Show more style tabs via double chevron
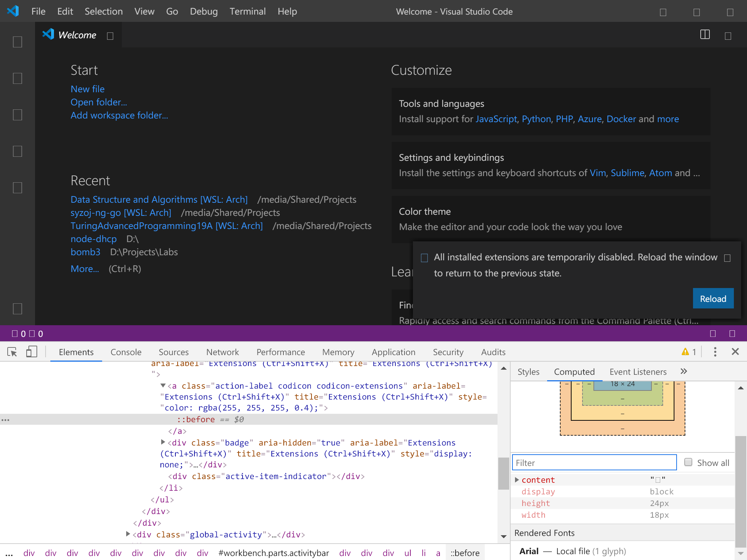Viewport: 747px width, 560px height. (684, 372)
